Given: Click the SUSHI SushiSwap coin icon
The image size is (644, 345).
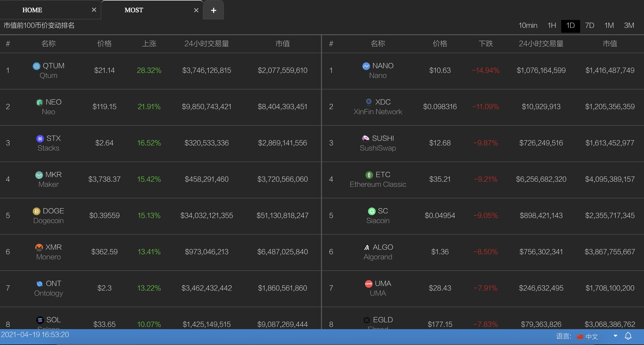Looking at the screenshot, I should click(x=366, y=139).
